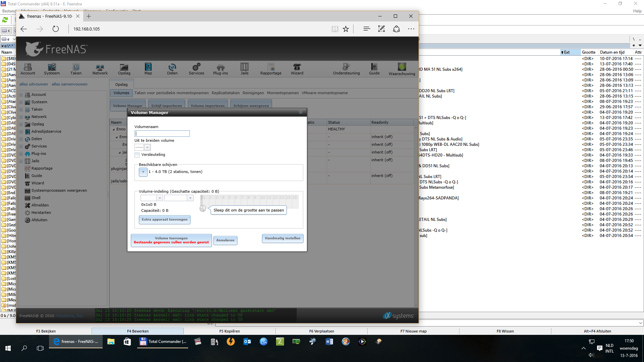Add page to favorites with the star icon
This screenshot has width=644, height=362.
click(x=346, y=29)
